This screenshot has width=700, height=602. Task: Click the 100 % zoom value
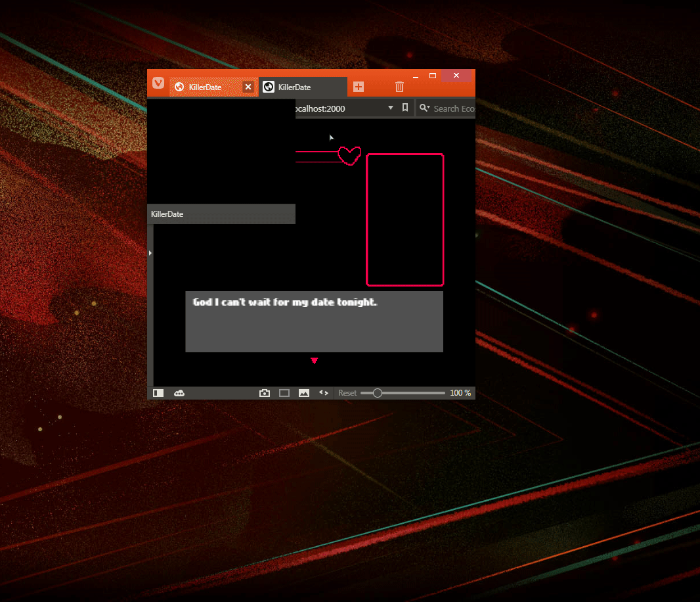[460, 393]
